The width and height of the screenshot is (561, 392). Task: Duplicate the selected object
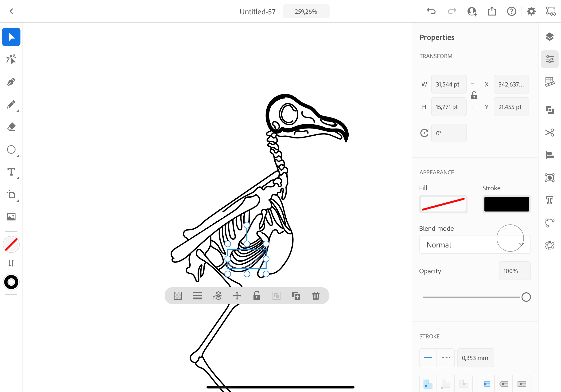(296, 296)
